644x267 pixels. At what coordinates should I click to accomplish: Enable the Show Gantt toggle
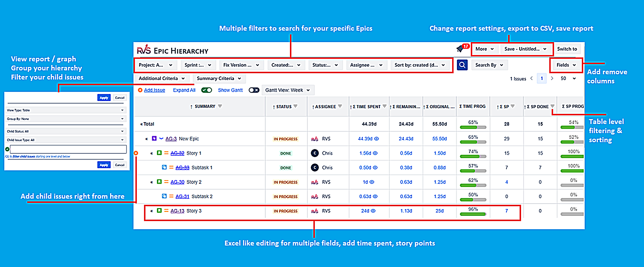point(254,90)
